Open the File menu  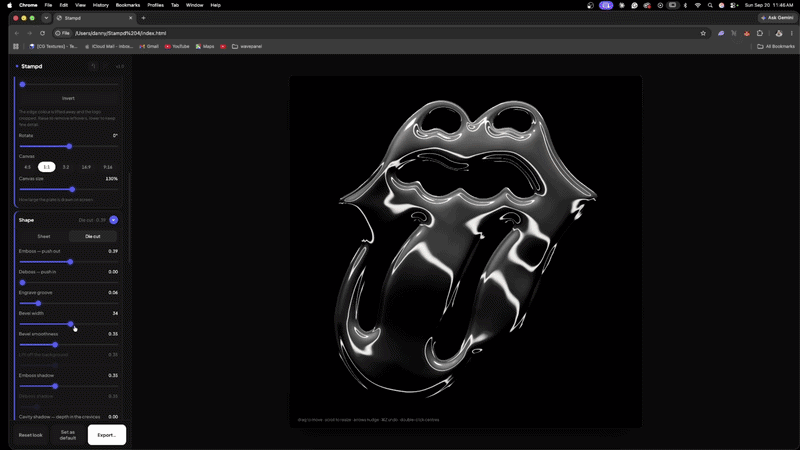tap(48, 5)
